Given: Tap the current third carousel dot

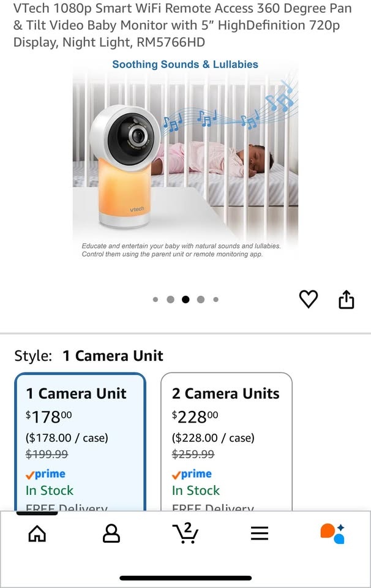Looking at the screenshot, I should point(185,300).
